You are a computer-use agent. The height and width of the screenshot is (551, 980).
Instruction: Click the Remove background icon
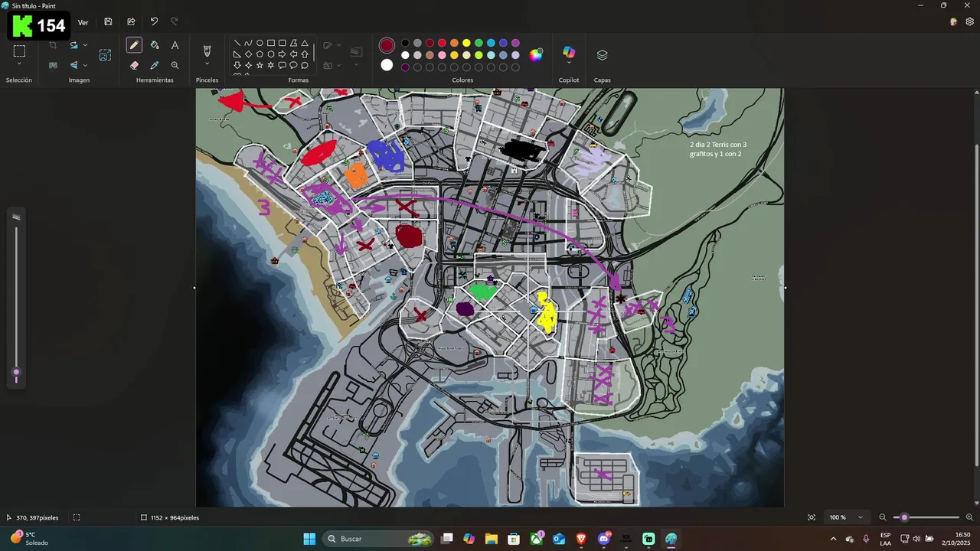53,65
